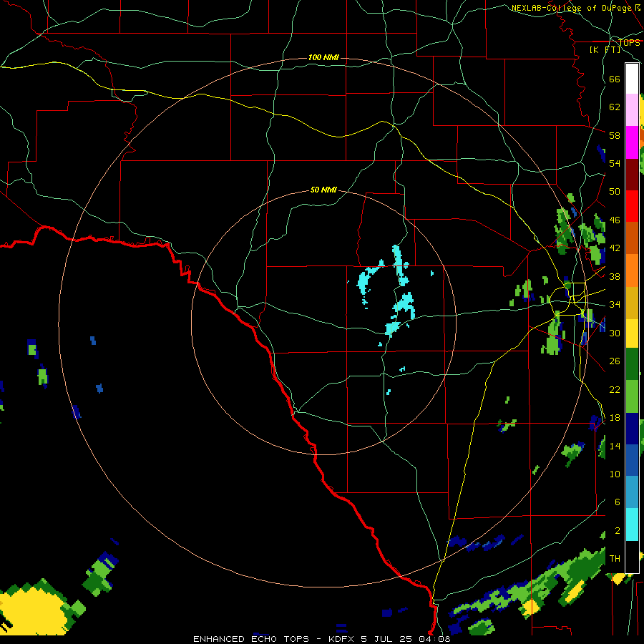Click the white swatch in the tops legend
The image size is (644, 644).
click(x=632, y=79)
